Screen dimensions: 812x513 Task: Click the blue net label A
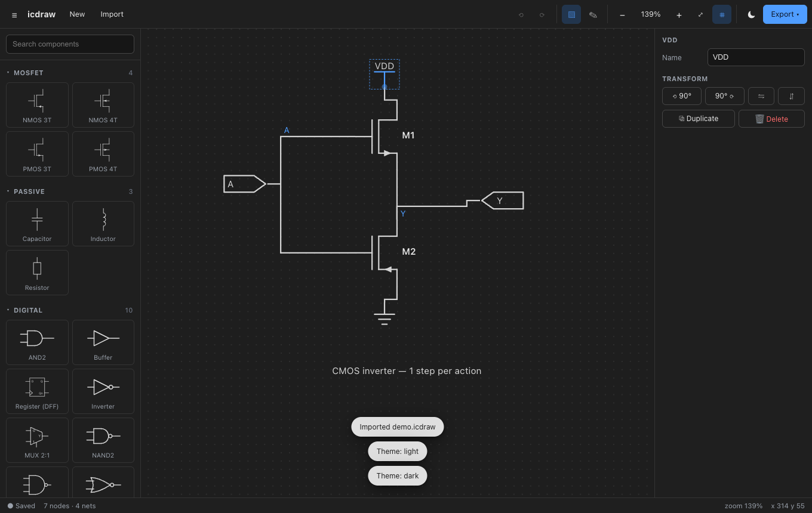coord(287,130)
